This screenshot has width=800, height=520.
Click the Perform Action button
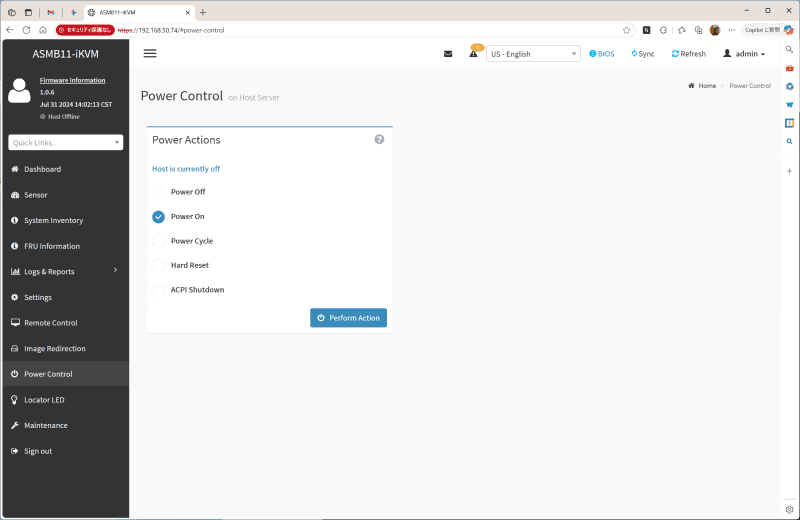click(x=348, y=318)
